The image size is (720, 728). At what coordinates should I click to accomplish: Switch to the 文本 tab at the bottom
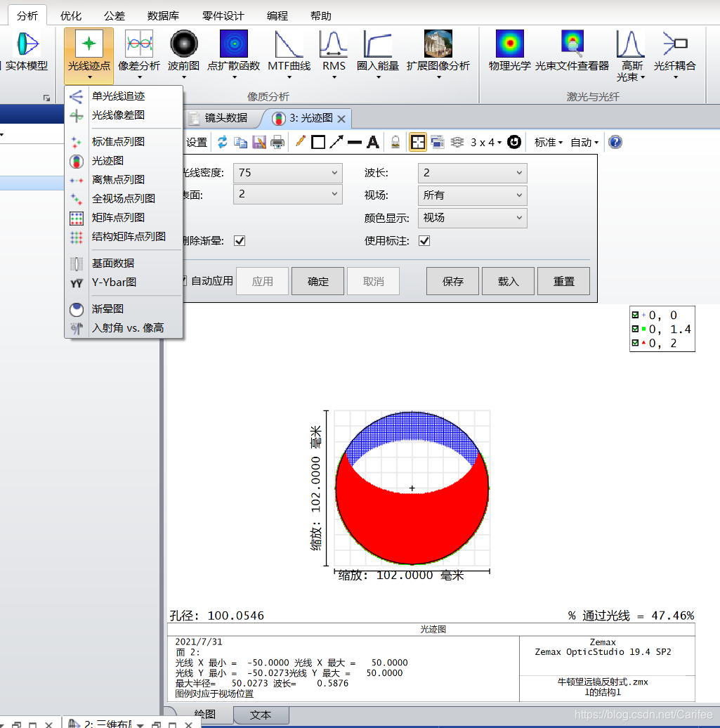click(261, 715)
